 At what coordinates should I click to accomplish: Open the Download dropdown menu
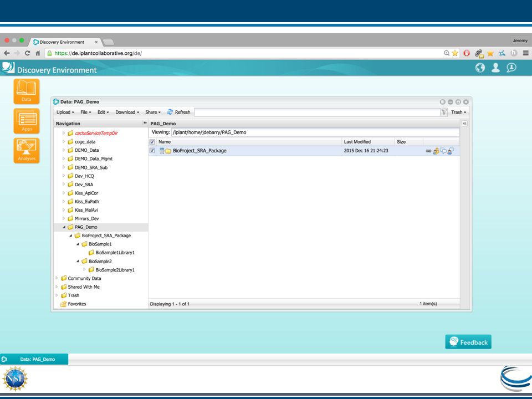pyautogui.click(x=127, y=112)
